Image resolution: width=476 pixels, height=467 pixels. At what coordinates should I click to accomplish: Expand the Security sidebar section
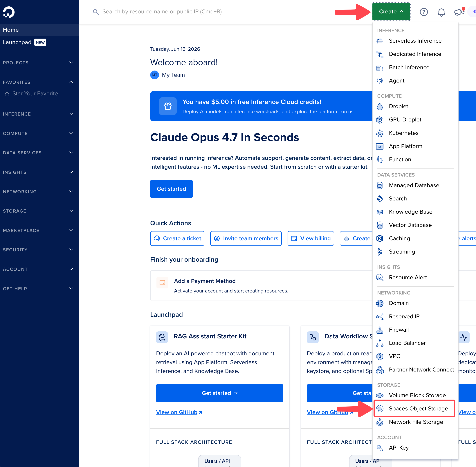point(38,250)
